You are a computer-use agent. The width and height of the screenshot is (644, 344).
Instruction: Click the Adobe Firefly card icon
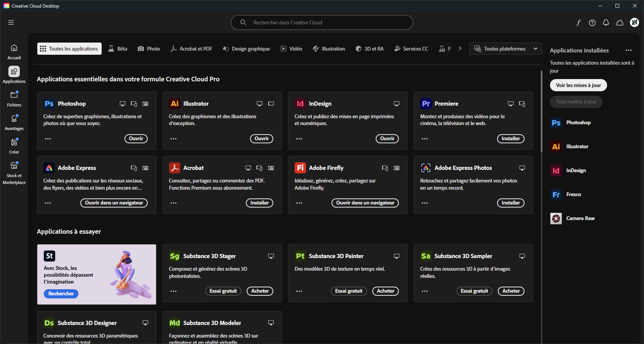pos(300,168)
